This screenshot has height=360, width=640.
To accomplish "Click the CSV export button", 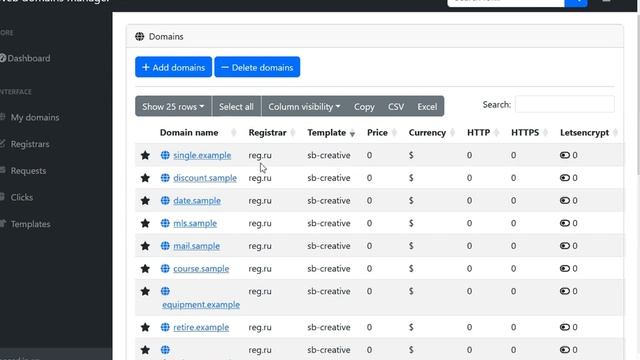I will coord(396,107).
